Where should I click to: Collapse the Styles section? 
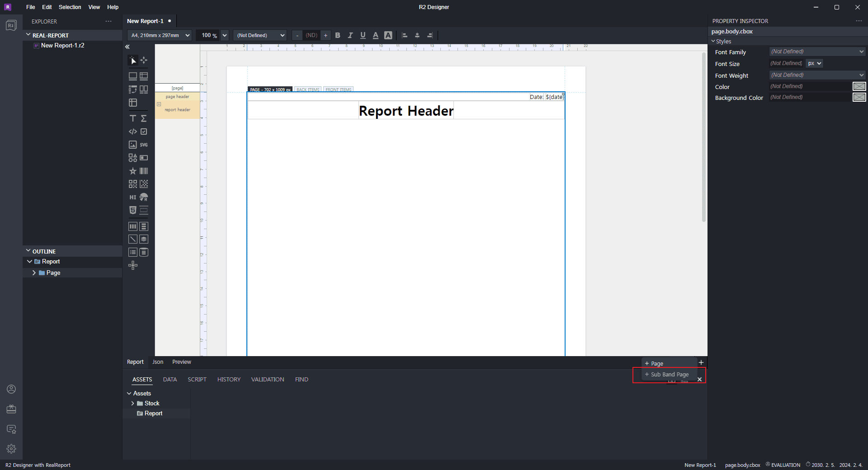coord(713,41)
